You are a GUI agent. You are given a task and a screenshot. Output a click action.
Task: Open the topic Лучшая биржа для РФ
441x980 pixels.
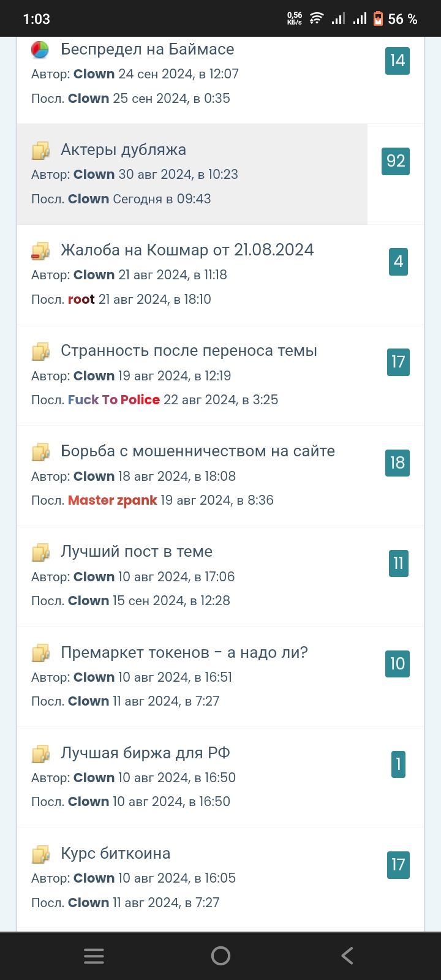point(145,753)
